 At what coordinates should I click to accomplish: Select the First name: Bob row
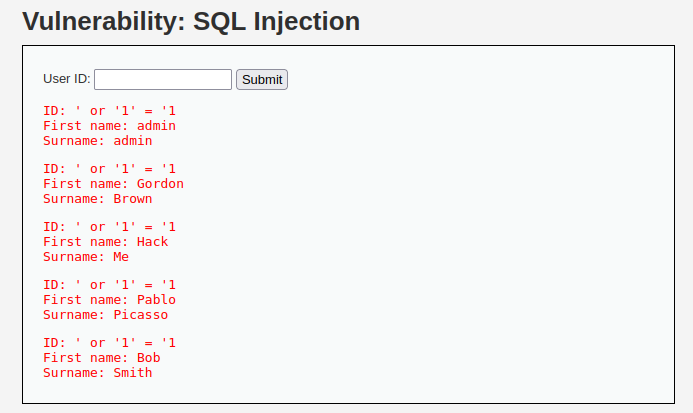click(x=102, y=357)
